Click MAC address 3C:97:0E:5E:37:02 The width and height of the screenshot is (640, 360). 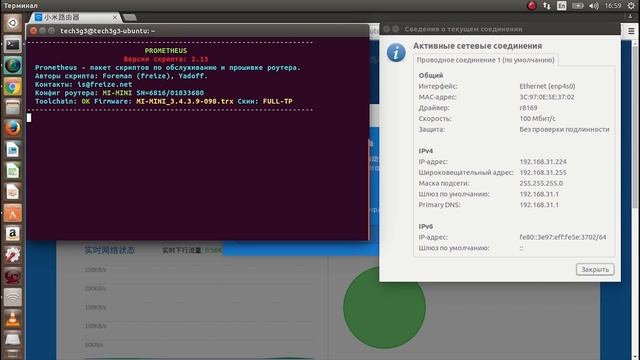coord(547,97)
